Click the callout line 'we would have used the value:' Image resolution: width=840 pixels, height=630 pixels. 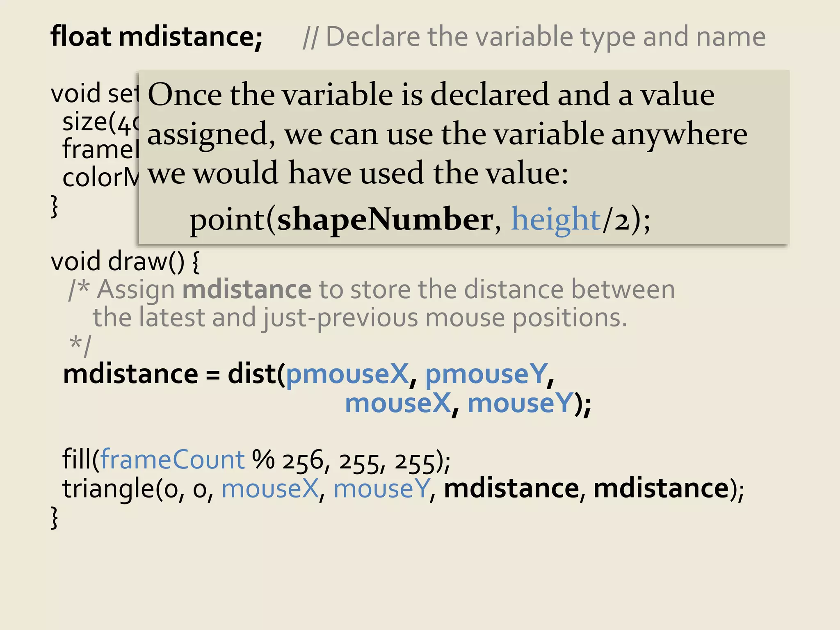coord(358,173)
